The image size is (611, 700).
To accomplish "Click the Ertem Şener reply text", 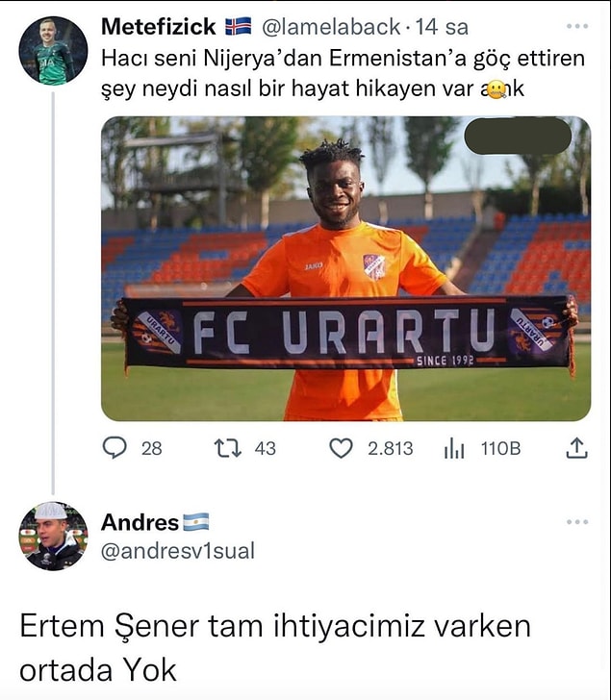I will (275, 648).
